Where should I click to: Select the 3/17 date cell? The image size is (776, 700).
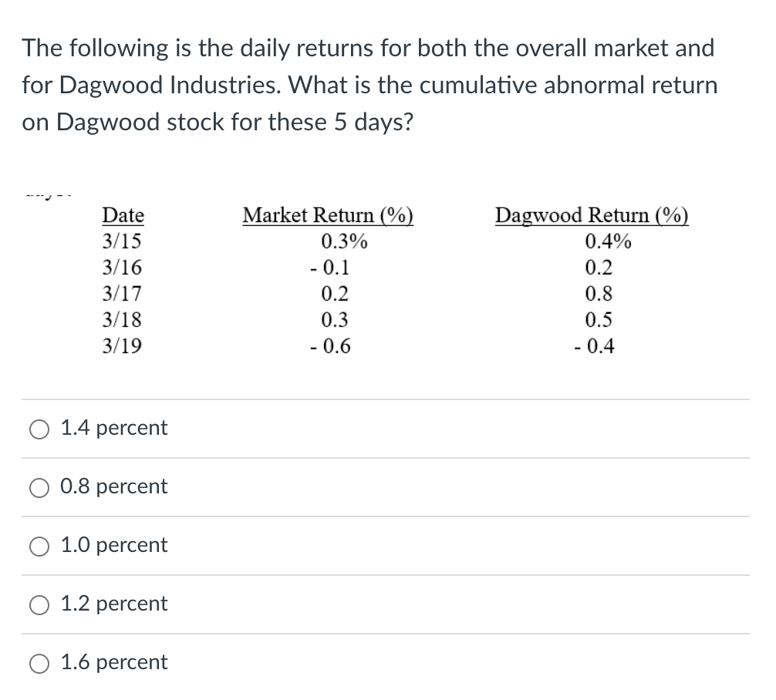(123, 294)
